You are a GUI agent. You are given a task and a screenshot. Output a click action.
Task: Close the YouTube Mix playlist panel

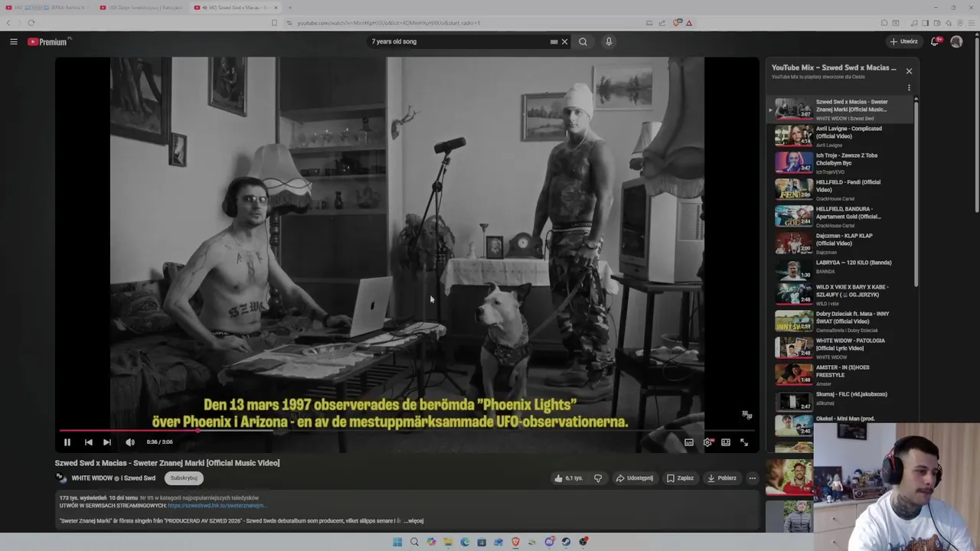[x=909, y=71]
